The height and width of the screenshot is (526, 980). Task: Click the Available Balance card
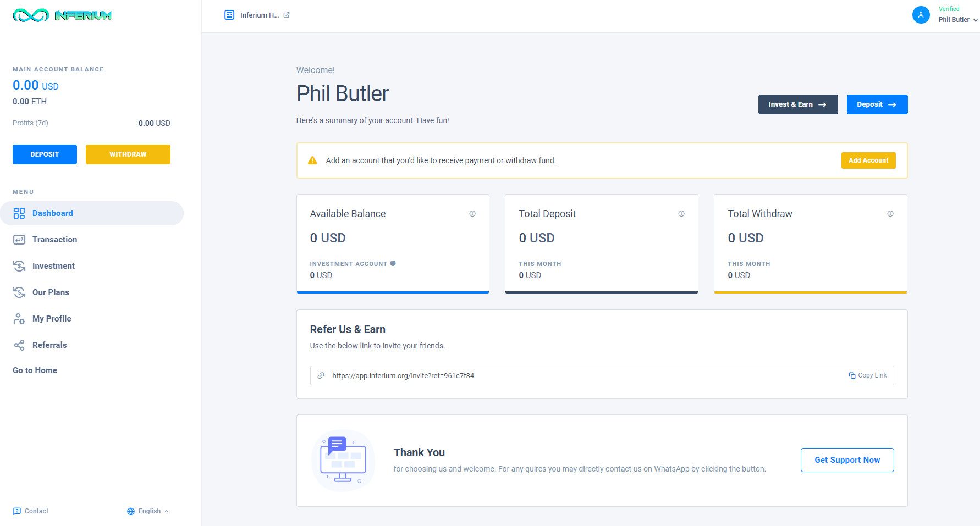[393, 243]
